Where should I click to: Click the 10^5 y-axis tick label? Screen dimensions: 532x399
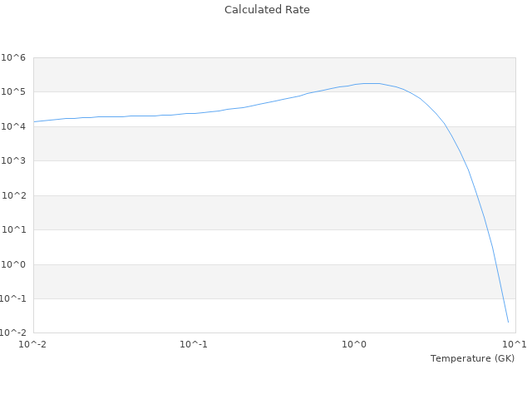14,91
